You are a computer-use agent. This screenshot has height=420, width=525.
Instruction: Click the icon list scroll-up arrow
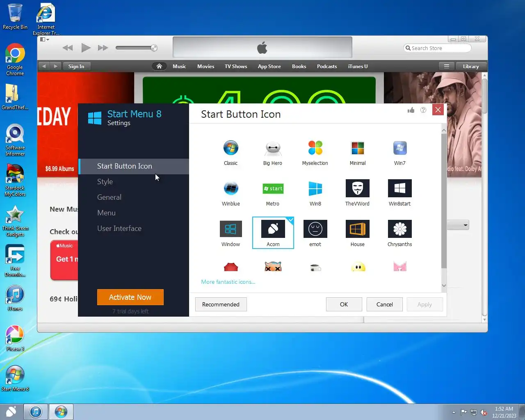click(444, 130)
